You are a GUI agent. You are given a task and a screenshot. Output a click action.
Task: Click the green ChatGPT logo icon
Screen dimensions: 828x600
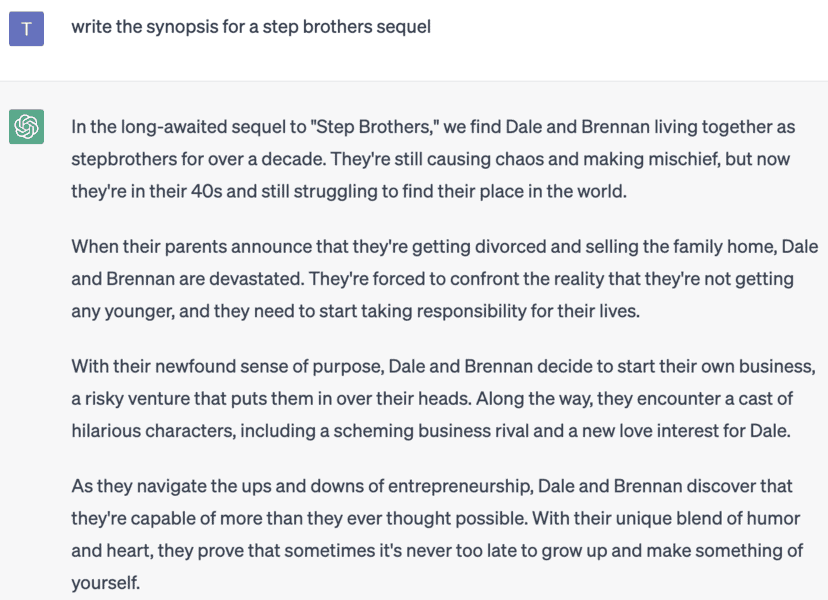coord(26,127)
